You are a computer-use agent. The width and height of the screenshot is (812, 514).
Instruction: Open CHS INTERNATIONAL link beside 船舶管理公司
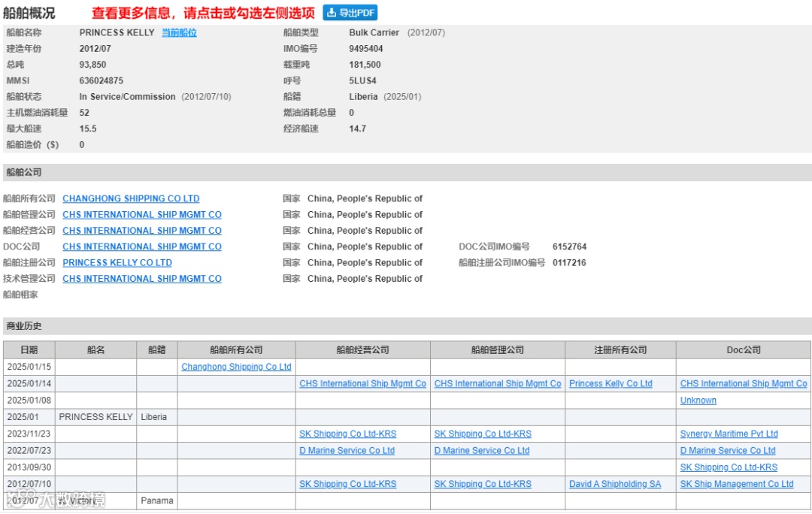tap(142, 214)
